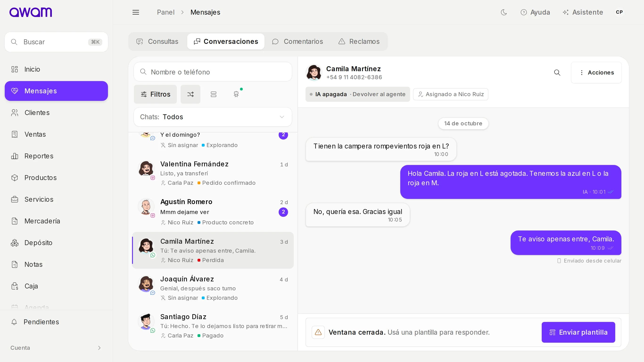Image resolution: width=644 pixels, height=362 pixels.
Task: Open the Chats: Todos dropdown
Action: coord(213,117)
